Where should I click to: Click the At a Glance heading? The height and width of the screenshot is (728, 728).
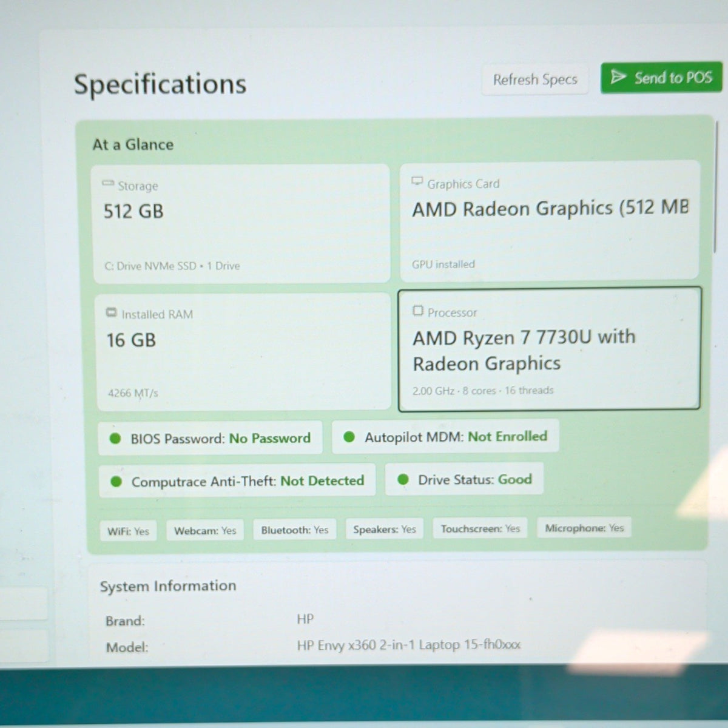tap(133, 144)
